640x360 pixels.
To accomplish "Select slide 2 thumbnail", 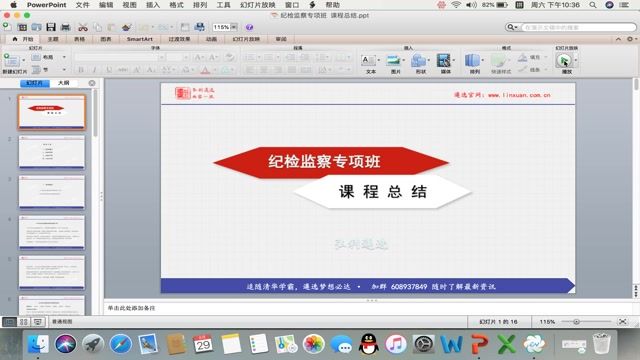I will (x=52, y=152).
